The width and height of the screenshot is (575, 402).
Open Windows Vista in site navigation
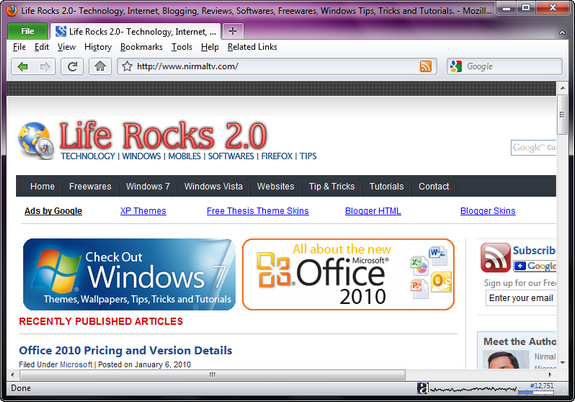click(x=213, y=186)
